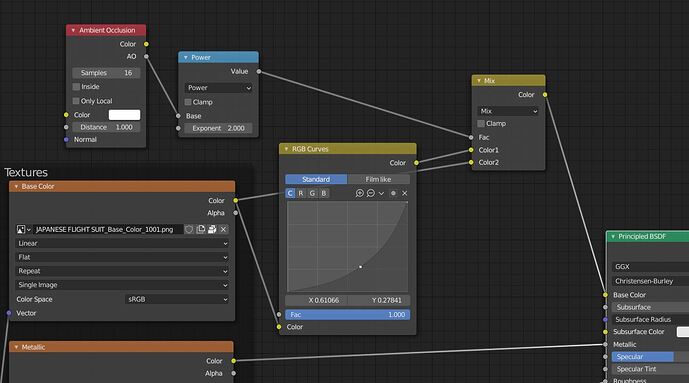Switch curves to the Film like tab
The width and height of the screenshot is (689, 383).
(378, 179)
